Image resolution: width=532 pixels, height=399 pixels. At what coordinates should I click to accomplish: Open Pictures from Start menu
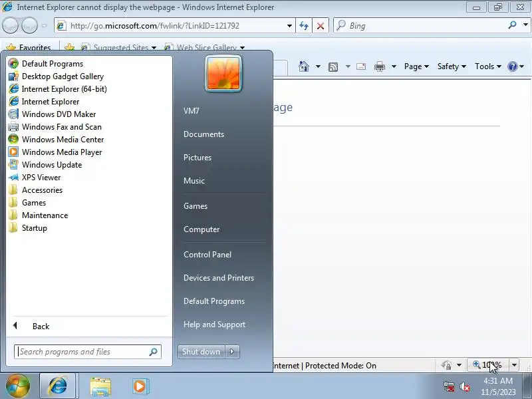(x=197, y=158)
